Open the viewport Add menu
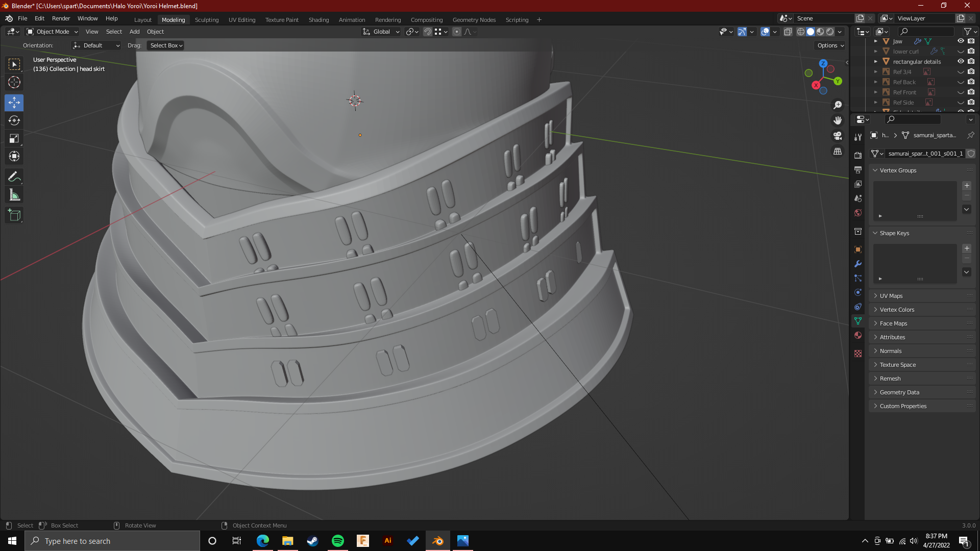 point(134,32)
